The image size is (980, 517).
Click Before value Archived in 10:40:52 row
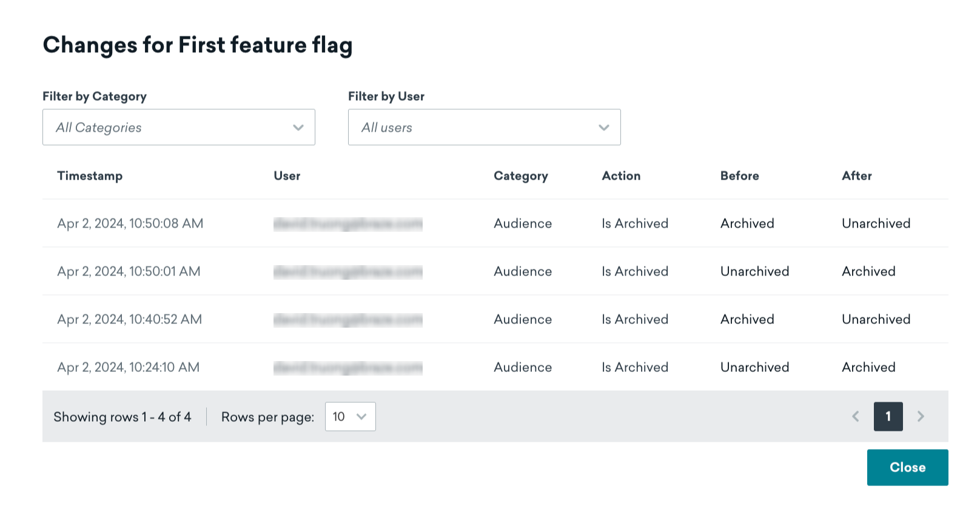tap(747, 319)
